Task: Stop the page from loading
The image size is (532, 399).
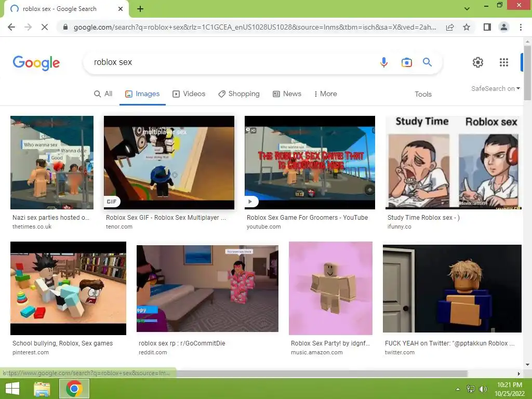Action: pos(45,27)
